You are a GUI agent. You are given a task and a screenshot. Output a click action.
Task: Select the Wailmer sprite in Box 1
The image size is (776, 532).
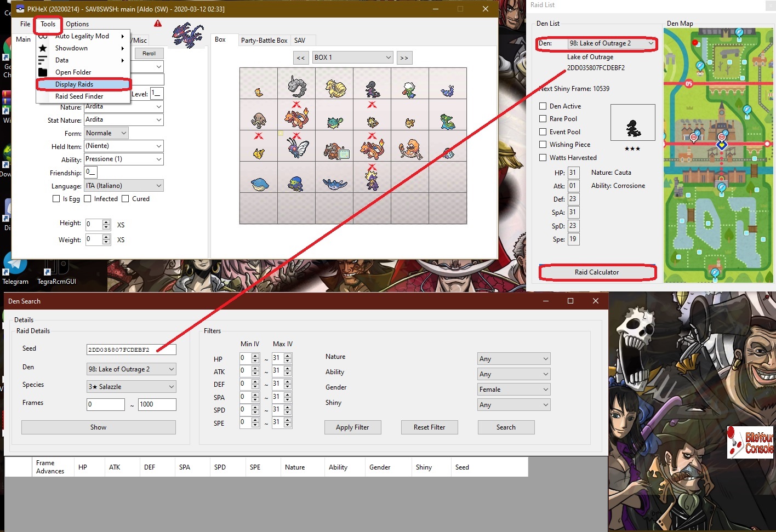[259, 184]
